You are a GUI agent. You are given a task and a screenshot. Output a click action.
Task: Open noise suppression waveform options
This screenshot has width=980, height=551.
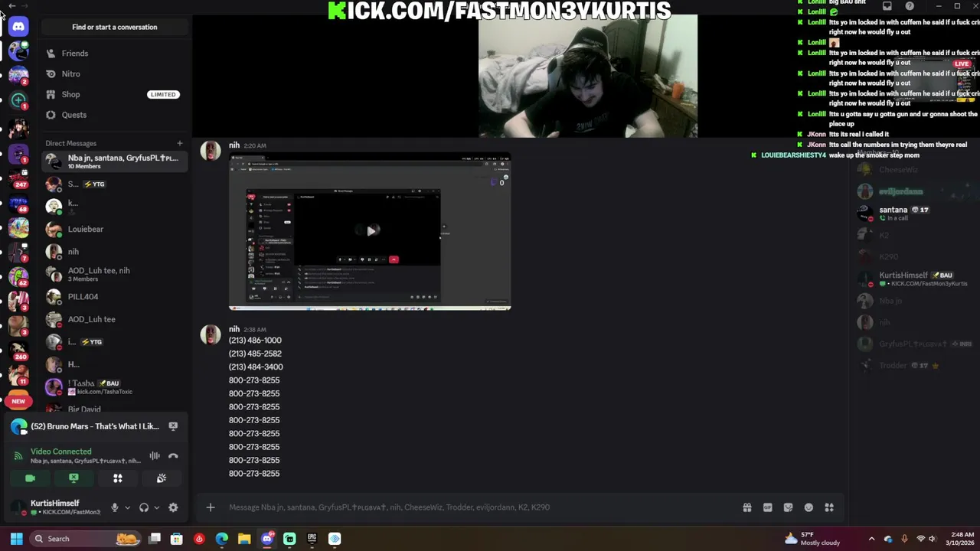(x=155, y=456)
